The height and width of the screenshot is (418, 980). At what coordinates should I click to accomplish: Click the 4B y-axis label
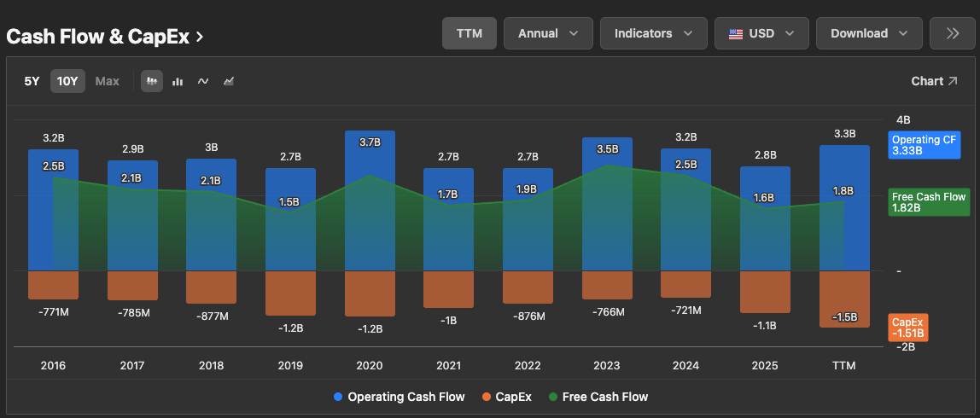[x=902, y=120]
